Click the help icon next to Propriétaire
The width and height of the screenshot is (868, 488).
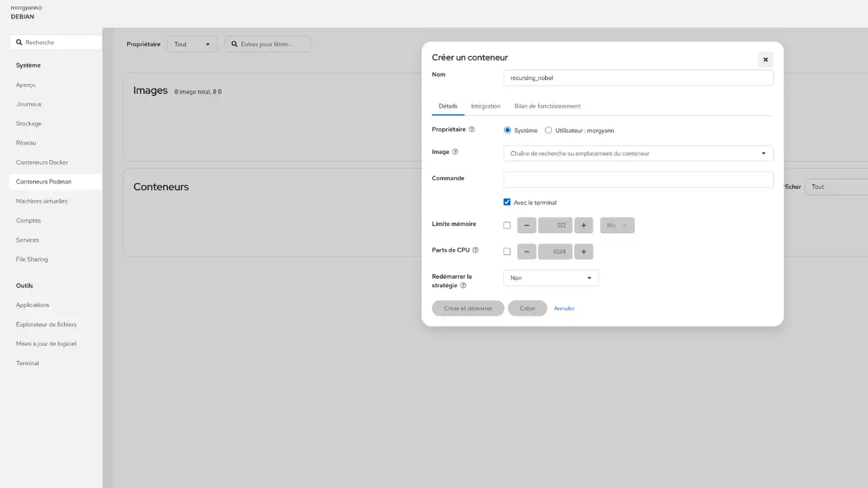click(471, 130)
